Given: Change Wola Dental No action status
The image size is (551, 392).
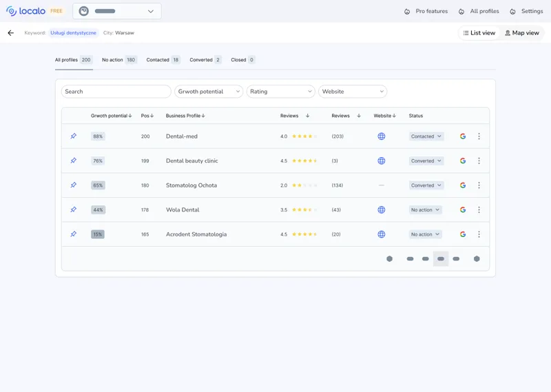Looking at the screenshot, I should point(425,209).
